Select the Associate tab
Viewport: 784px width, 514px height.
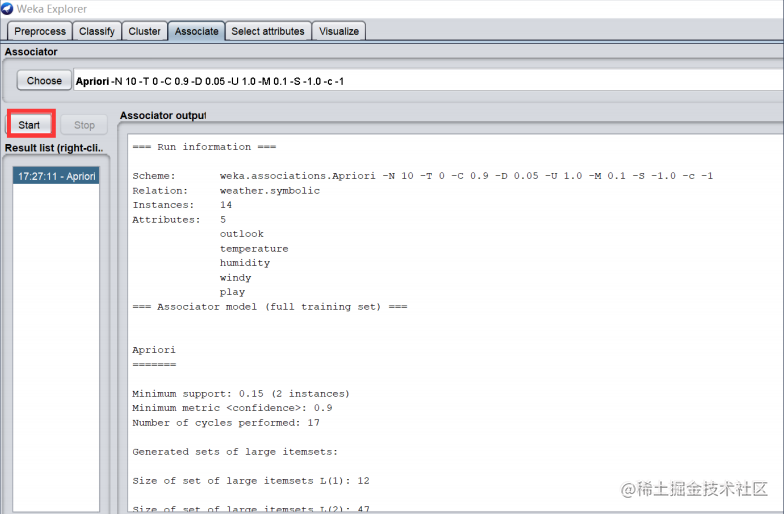(196, 31)
